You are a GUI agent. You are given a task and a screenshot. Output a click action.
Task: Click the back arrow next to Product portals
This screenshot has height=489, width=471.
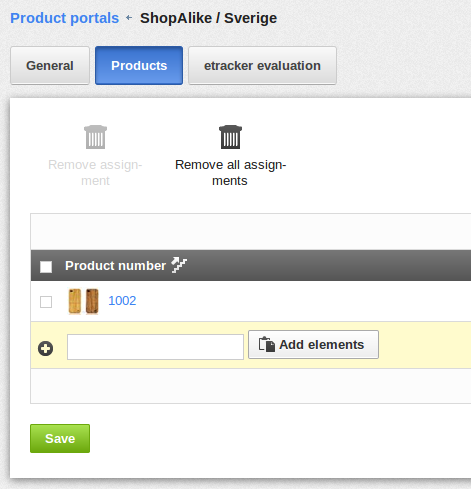[x=129, y=18]
